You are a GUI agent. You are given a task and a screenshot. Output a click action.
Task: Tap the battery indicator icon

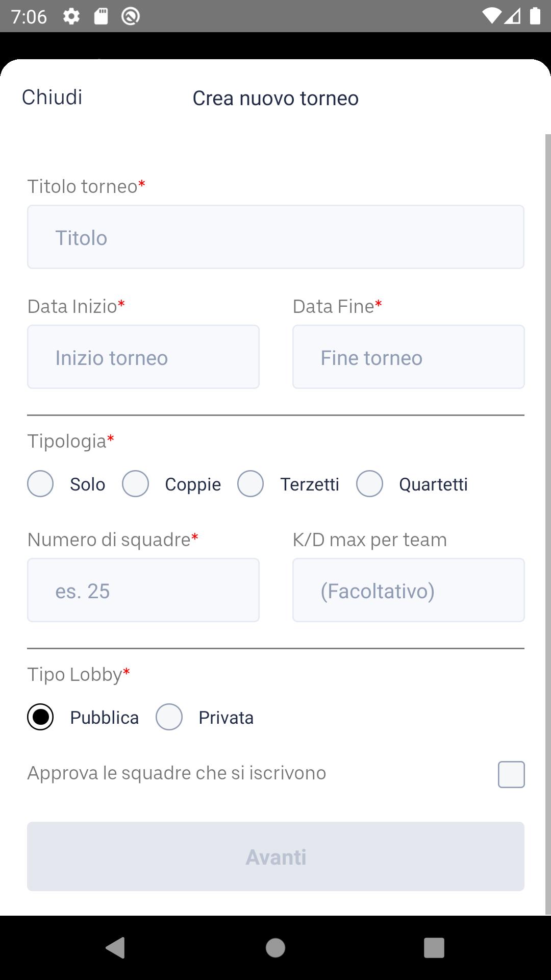click(535, 16)
